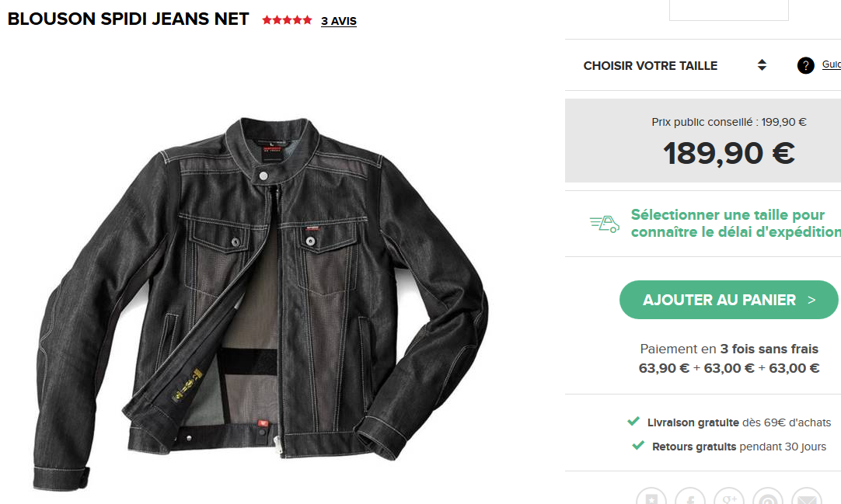Click the black question mark help icon
This screenshot has width=841, height=504.
805,65
